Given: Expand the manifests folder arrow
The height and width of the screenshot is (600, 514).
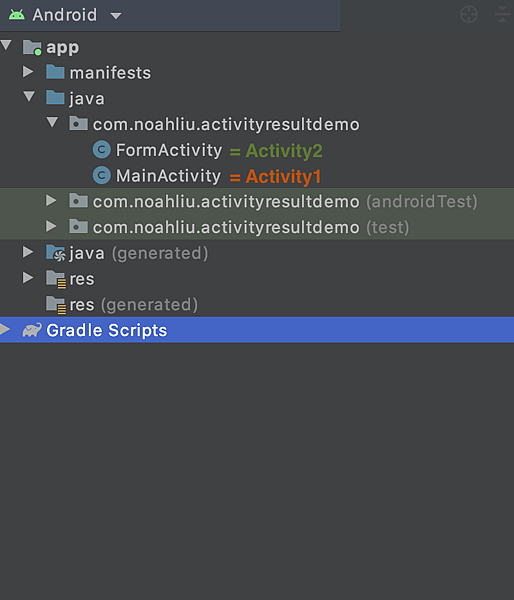Looking at the screenshot, I should [28, 72].
